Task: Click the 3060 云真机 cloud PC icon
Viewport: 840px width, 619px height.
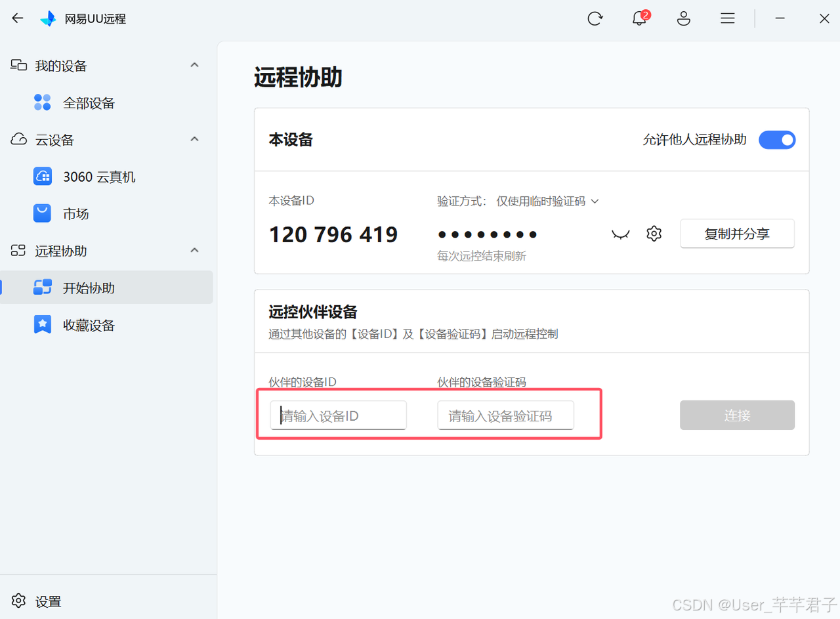Action: coord(42,177)
